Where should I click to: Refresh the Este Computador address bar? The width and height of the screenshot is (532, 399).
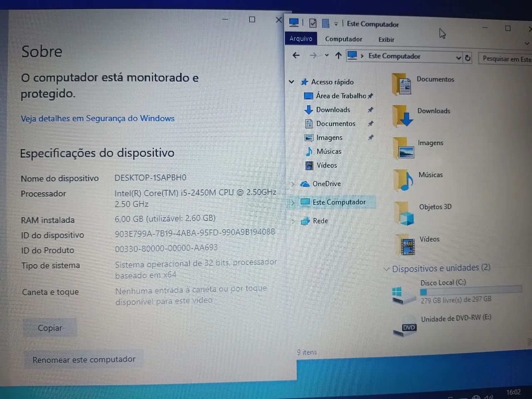click(x=468, y=58)
